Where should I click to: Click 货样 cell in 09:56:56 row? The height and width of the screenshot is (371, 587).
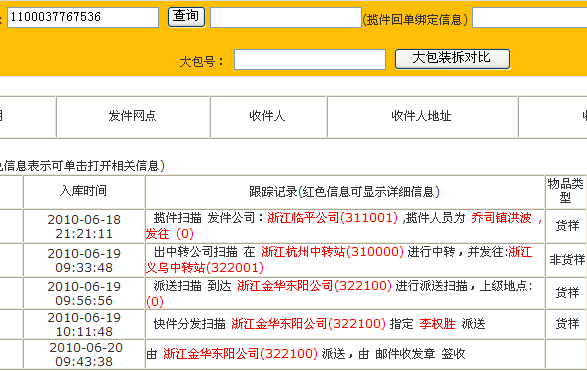[567, 292]
